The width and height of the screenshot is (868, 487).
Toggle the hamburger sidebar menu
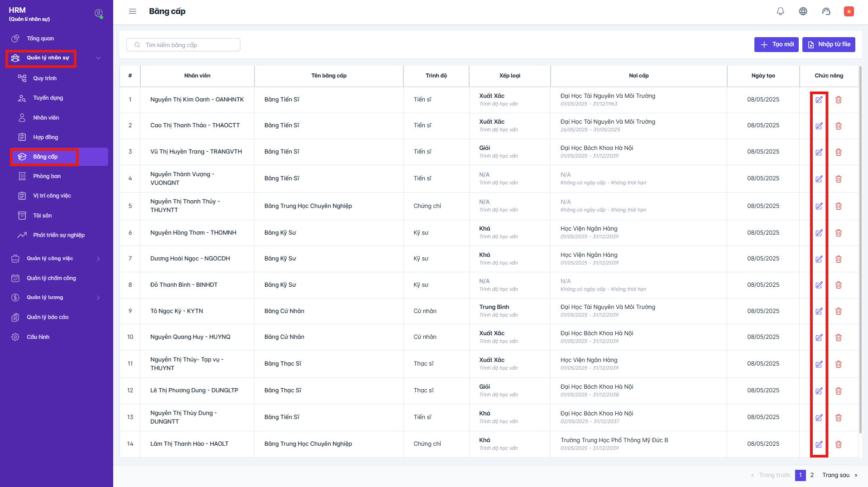(x=132, y=11)
